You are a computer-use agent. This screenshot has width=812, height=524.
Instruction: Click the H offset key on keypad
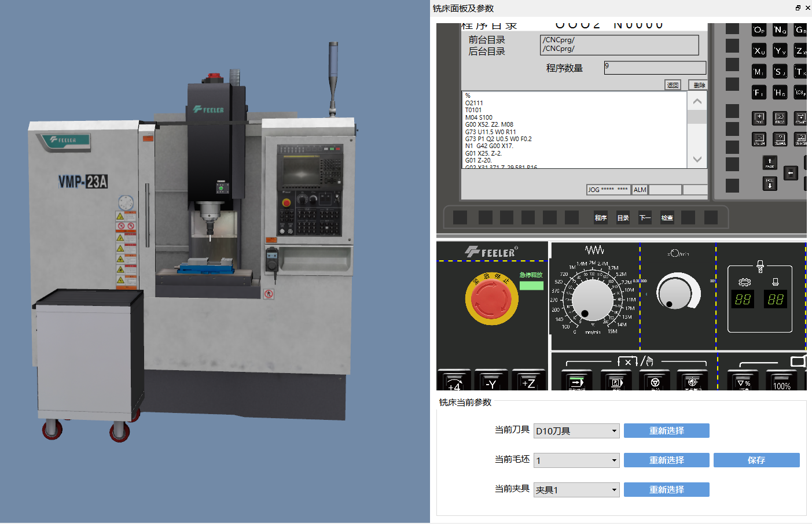(780, 93)
